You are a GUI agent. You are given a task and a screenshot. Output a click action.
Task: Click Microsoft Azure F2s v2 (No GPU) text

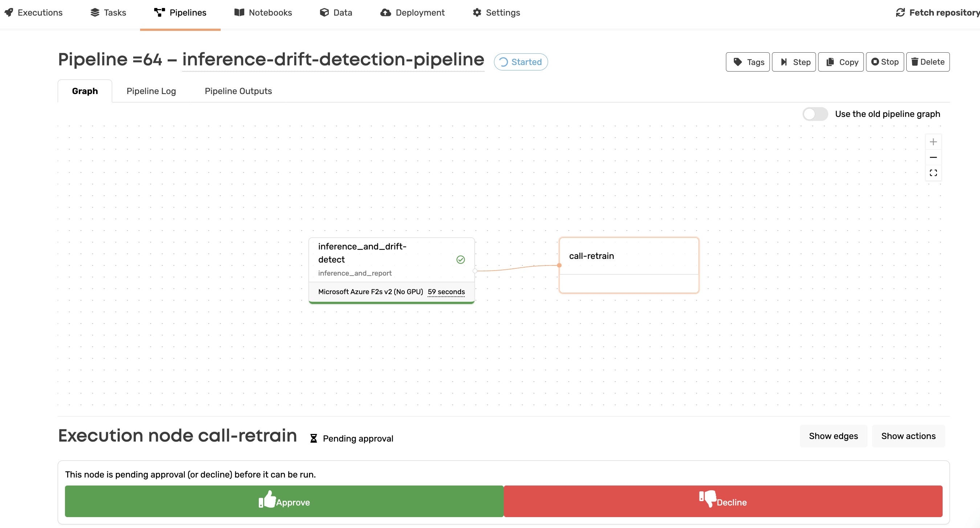370,292
